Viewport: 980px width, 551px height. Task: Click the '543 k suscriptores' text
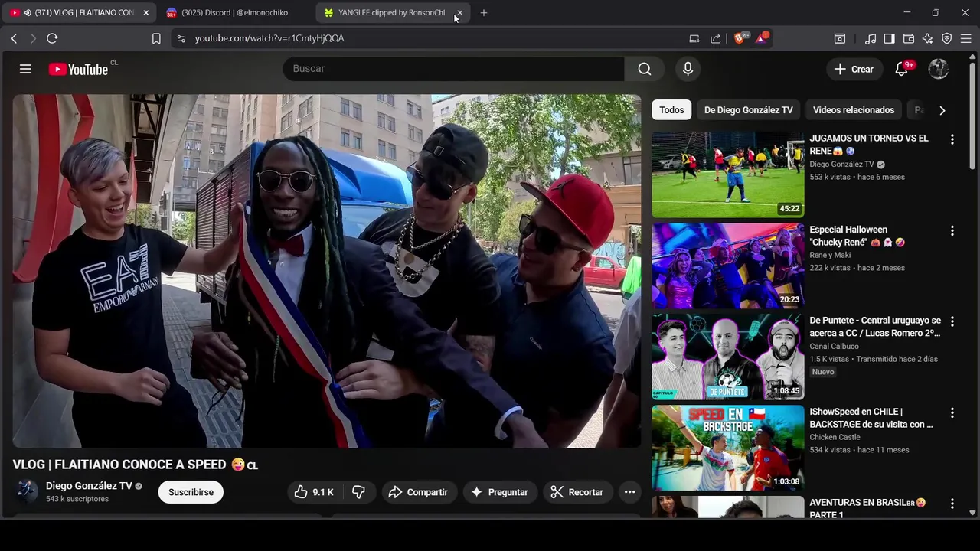pos(77,499)
